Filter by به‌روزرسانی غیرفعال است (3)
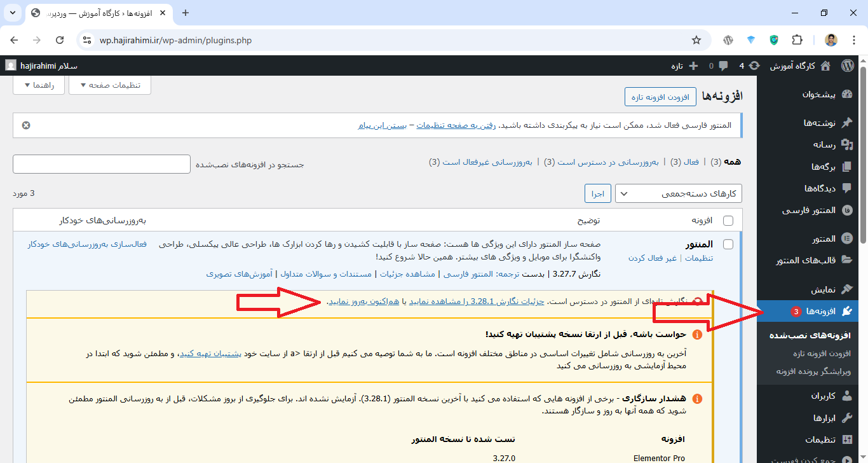 point(481,162)
